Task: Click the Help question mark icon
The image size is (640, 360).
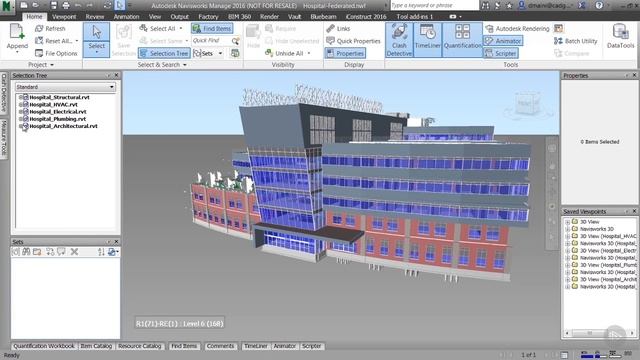Action: (599, 5)
